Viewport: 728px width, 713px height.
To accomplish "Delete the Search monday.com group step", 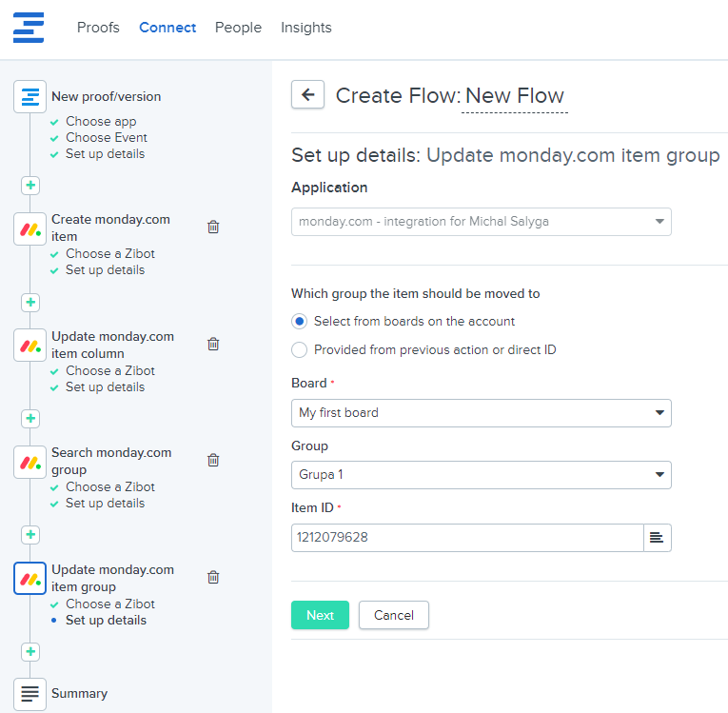I will point(213,460).
